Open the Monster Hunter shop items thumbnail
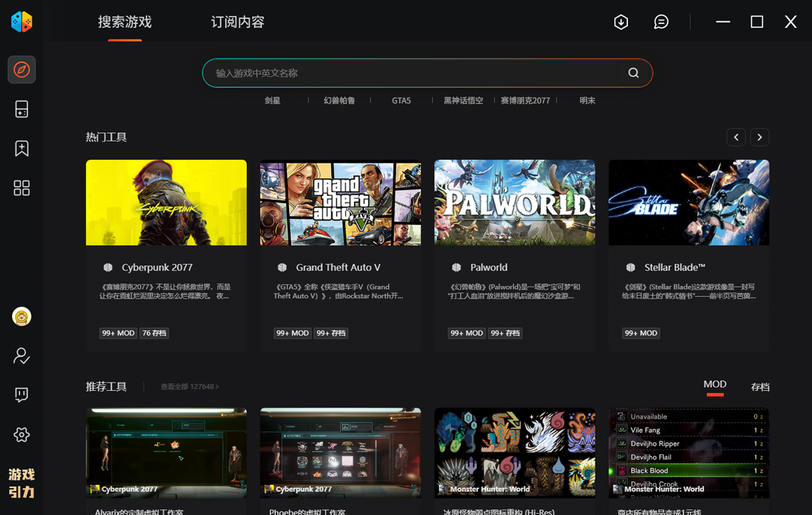Screen dimensions: 812x515 point(689,453)
